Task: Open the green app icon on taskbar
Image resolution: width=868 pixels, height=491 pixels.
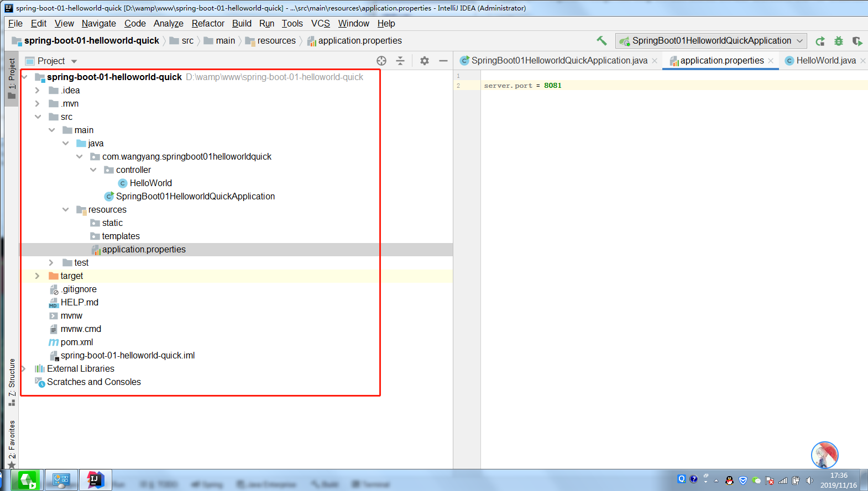Action: pyautogui.click(x=27, y=480)
